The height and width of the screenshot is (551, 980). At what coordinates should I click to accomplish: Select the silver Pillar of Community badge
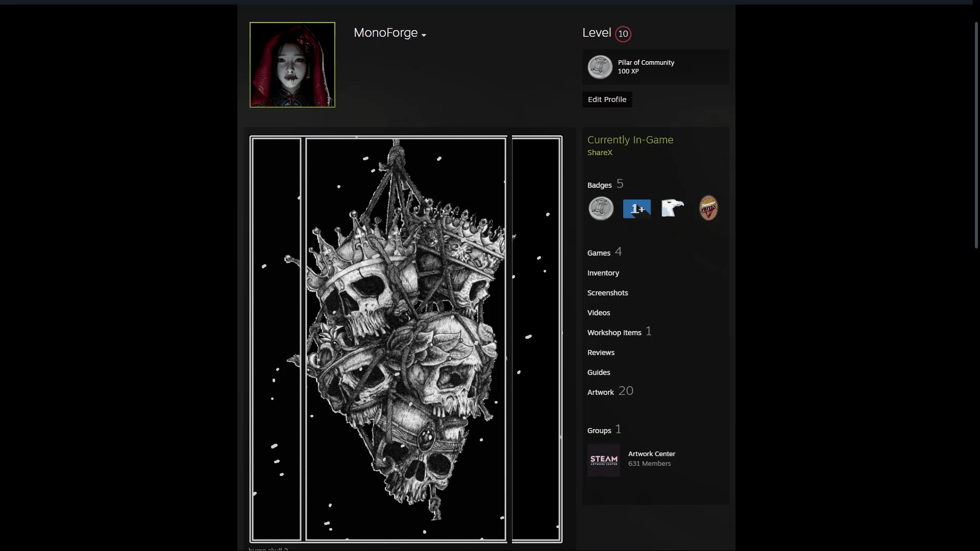601,209
